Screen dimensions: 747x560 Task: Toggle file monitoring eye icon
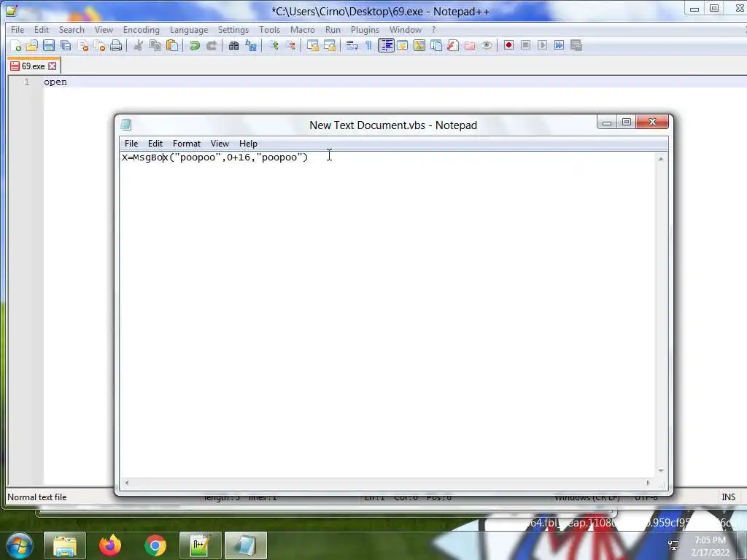(x=487, y=46)
